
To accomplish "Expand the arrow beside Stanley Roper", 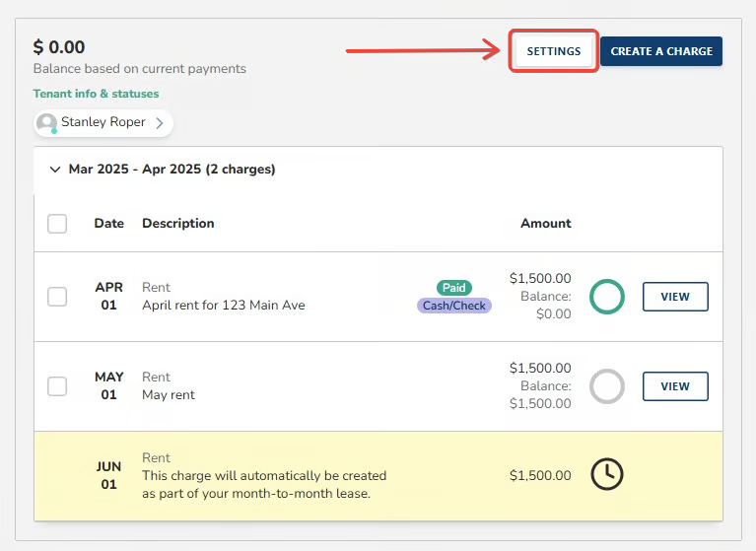I will coord(160,123).
